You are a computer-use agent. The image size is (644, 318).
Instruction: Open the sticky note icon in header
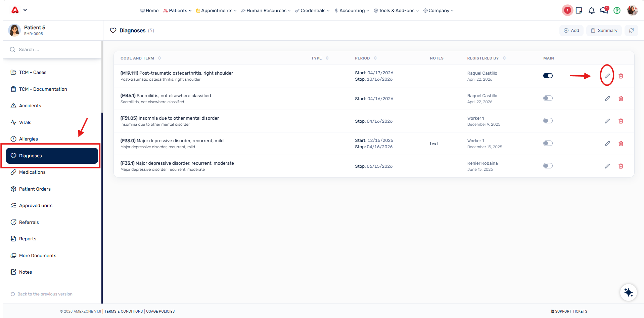(x=579, y=10)
